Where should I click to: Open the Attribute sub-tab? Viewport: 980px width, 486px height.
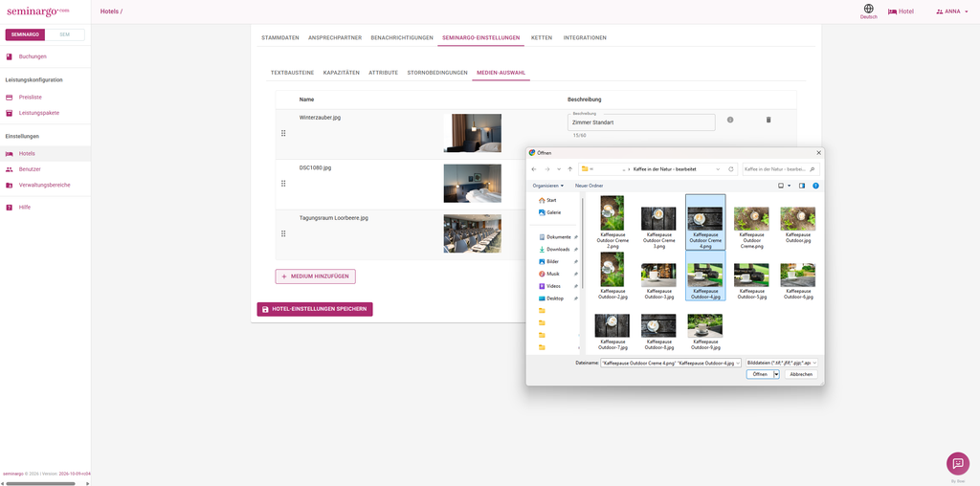[383, 73]
